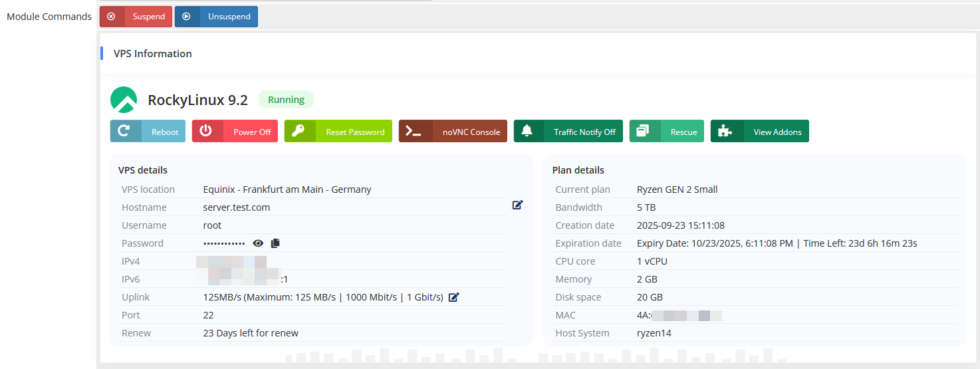Click the View Addons button label
The height and width of the screenshot is (369, 980).
click(x=777, y=132)
